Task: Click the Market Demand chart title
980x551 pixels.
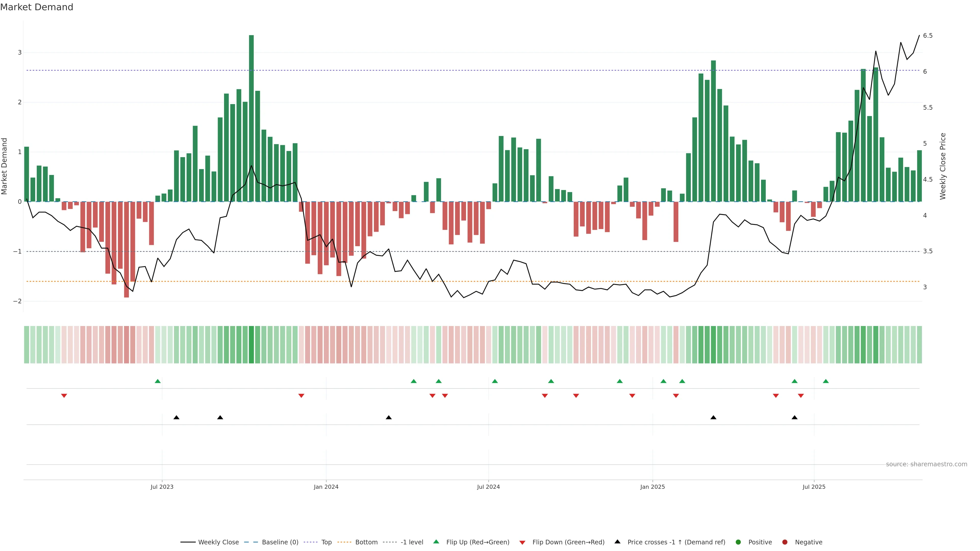Action: point(36,7)
